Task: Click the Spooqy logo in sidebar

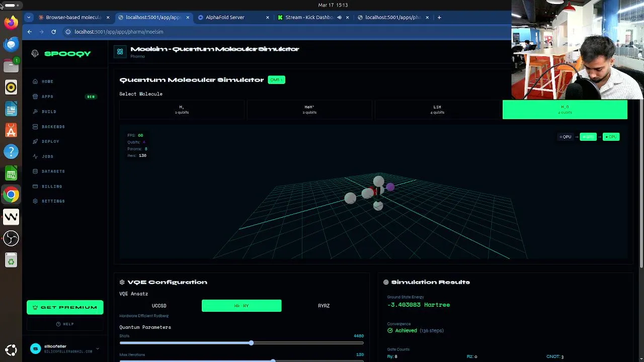Action: (61, 53)
